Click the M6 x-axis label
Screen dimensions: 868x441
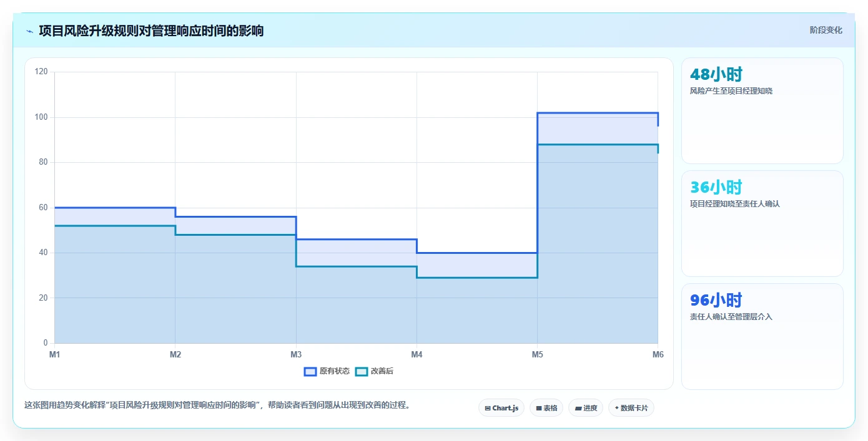click(x=658, y=354)
